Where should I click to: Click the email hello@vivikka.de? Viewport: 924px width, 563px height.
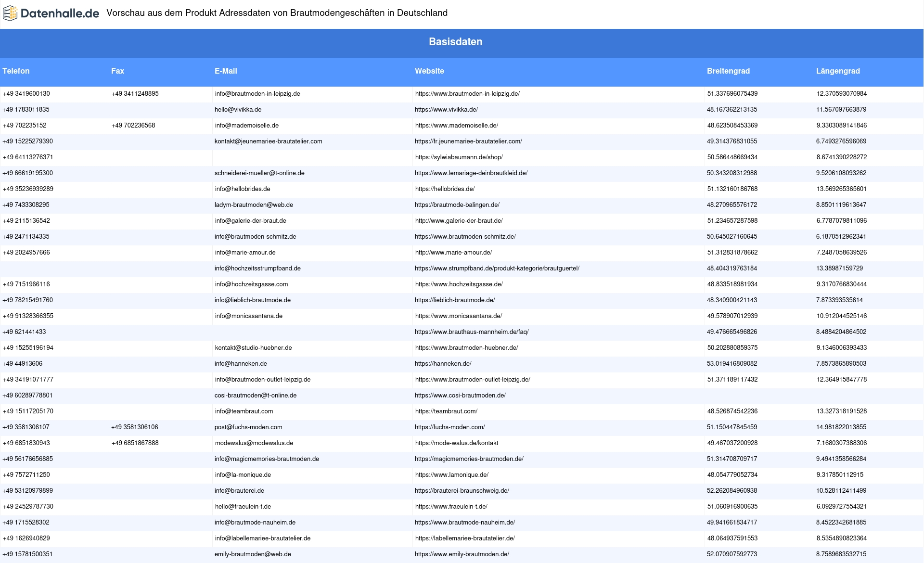238,110
